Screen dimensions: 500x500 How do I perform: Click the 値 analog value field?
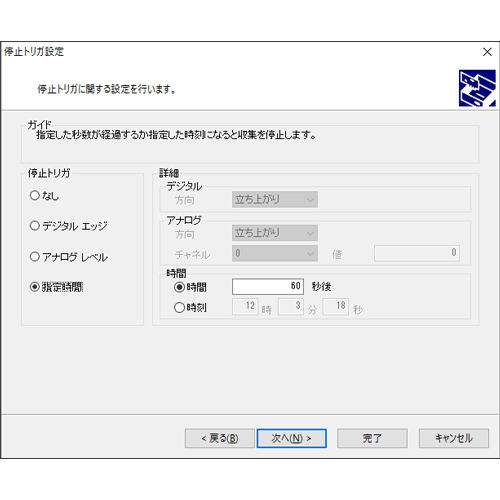(x=417, y=253)
